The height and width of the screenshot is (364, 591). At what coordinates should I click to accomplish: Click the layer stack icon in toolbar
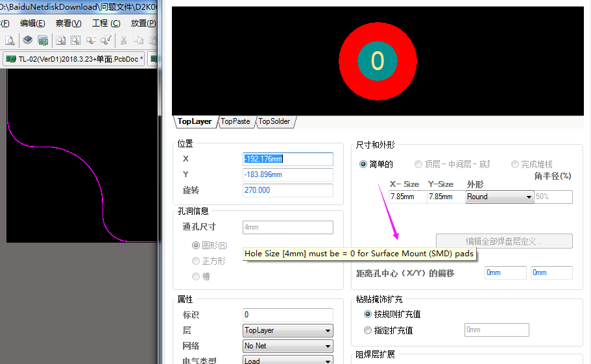pos(27,40)
